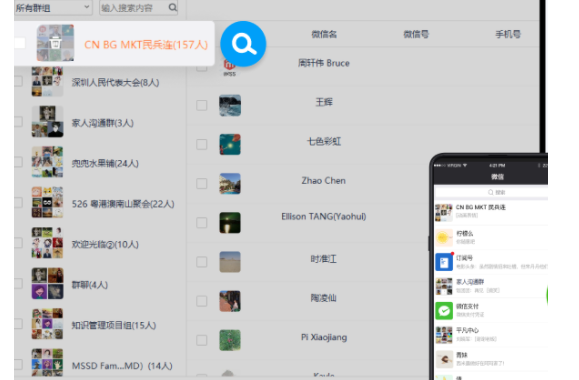Viewport: 579px width, 380px height.
Task: Open group 兜兜水果铺(24人)
Action: coord(105,163)
